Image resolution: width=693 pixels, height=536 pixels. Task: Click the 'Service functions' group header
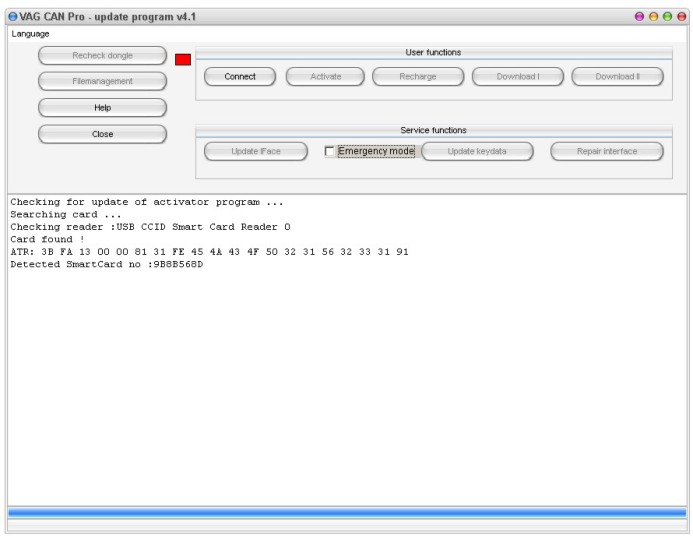click(434, 130)
